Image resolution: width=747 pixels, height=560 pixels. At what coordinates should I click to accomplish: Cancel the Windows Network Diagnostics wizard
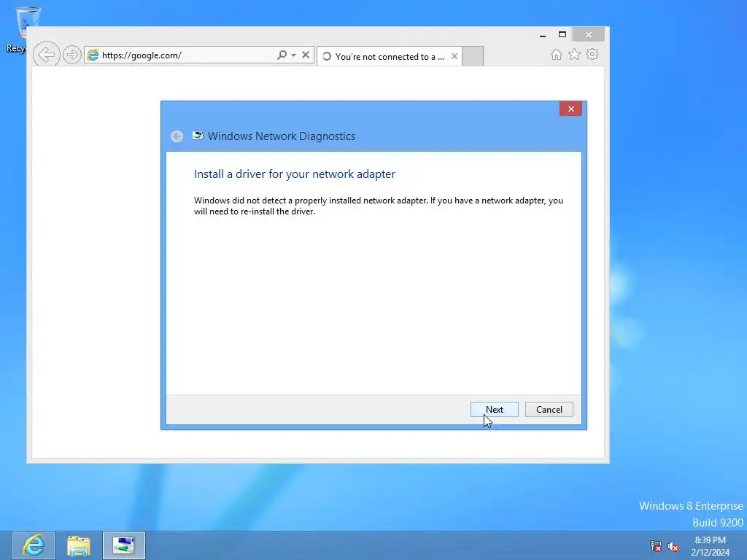(x=549, y=410)
